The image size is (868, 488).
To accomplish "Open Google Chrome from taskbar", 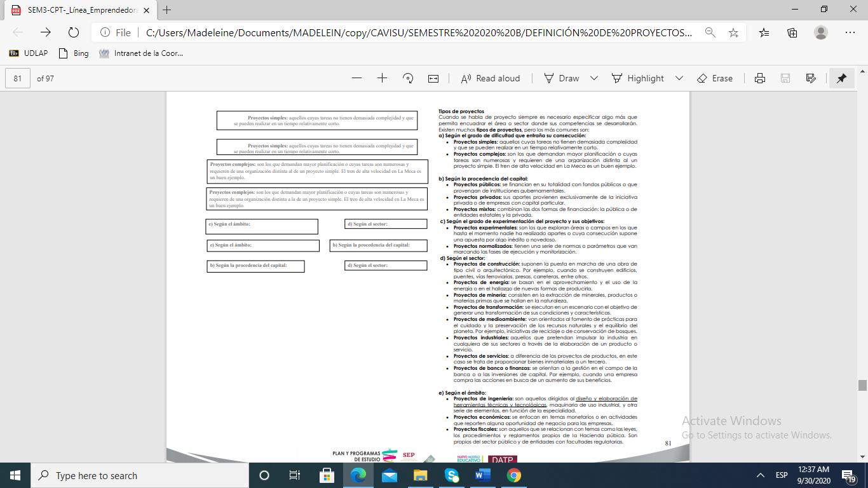I will (x=514, y=475).
